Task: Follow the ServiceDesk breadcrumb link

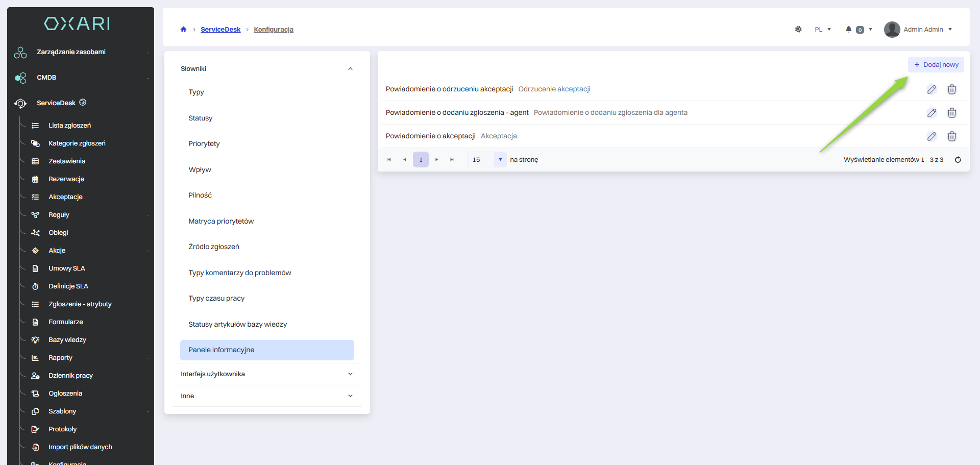Action: click(220, 30)
